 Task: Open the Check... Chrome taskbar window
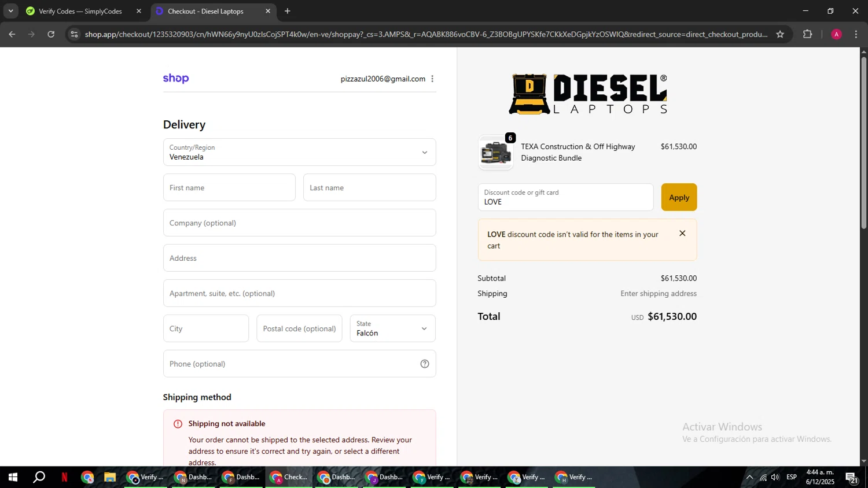click(289, 478)
